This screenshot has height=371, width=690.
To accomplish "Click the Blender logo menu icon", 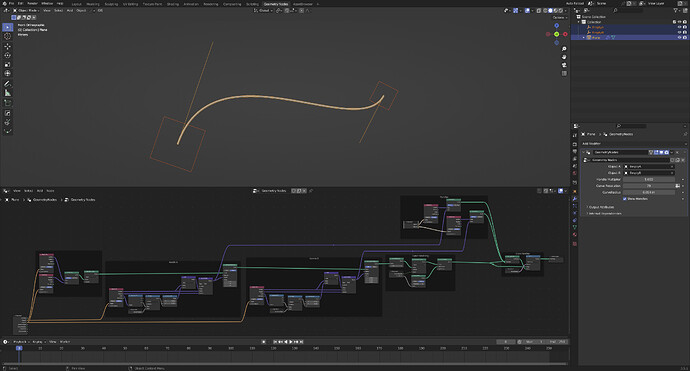I will [x=4, y=3].
